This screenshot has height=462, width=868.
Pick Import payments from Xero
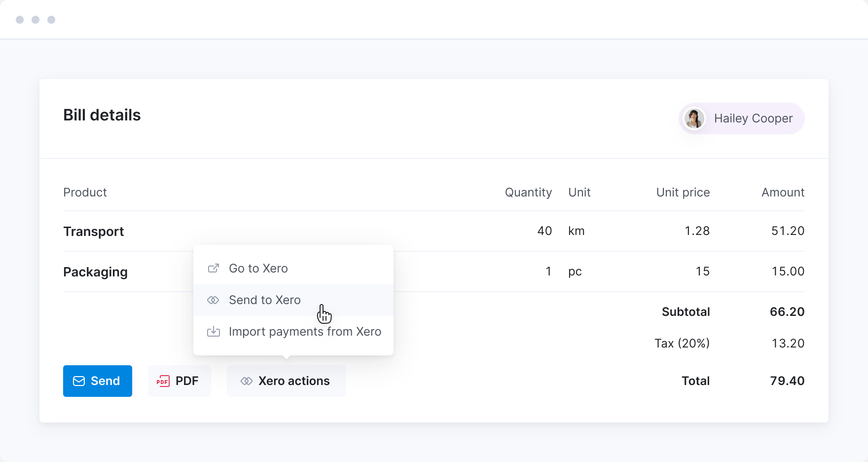(x=305, y=332)
